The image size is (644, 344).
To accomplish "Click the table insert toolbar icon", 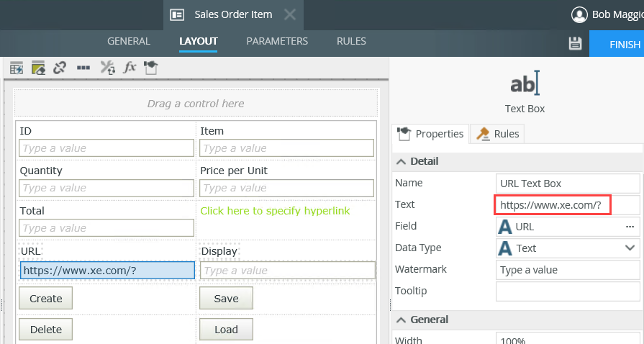I will pos(17,68).
